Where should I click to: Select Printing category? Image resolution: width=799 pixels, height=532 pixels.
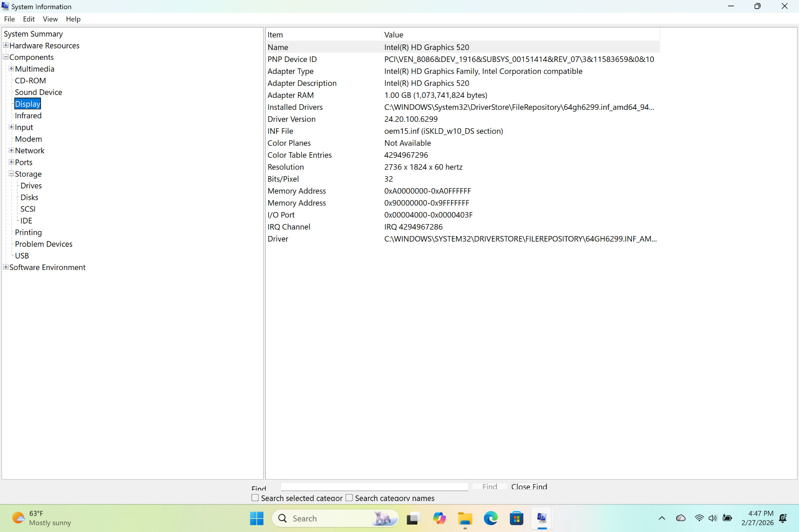[28, 233]
